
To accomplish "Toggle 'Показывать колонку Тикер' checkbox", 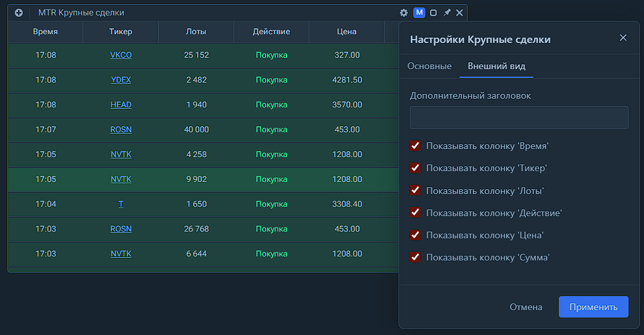I will [x=415, y=168].
